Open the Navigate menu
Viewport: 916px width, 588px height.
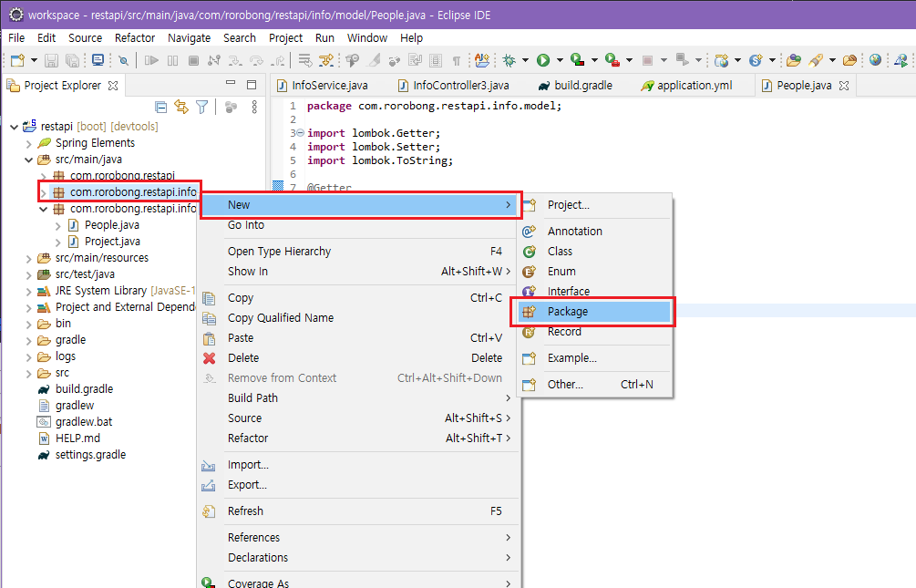(x=189, y=38)
